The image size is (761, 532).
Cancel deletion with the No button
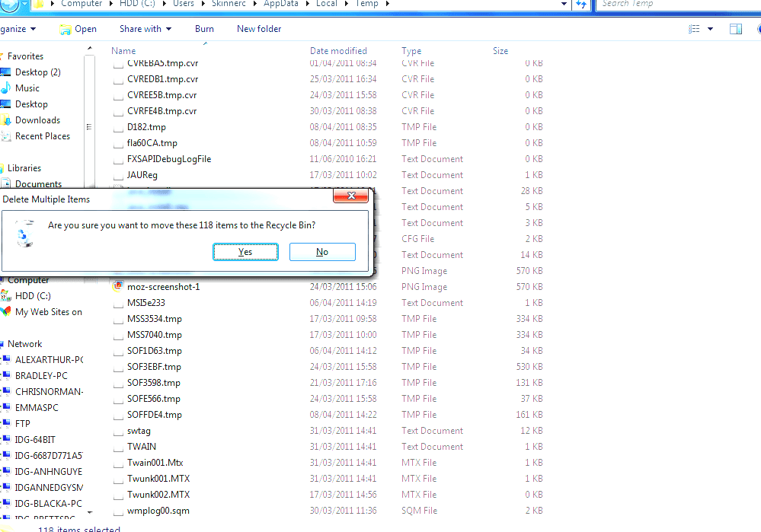322,251
